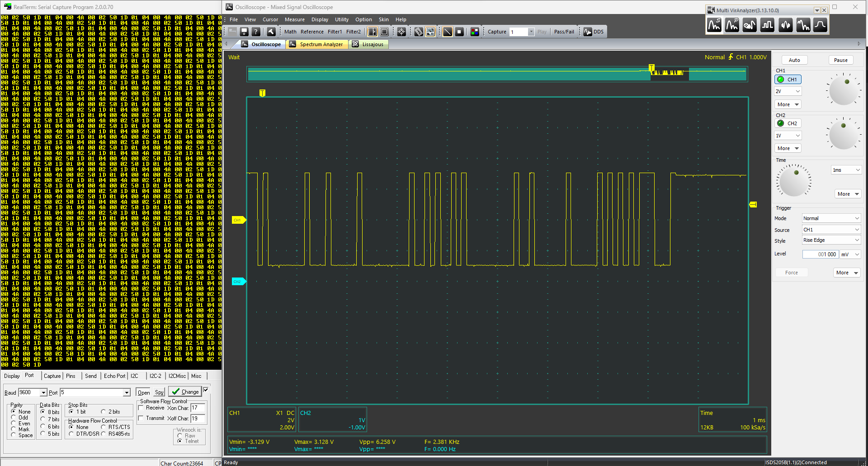The height and width of the screenshot is (466, 868).
Task: Click the Pause button
Action: (x=841, y=60)
